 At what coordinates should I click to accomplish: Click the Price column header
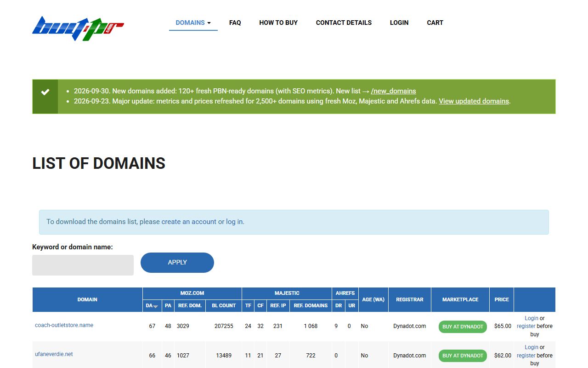(x=502, y=299)
